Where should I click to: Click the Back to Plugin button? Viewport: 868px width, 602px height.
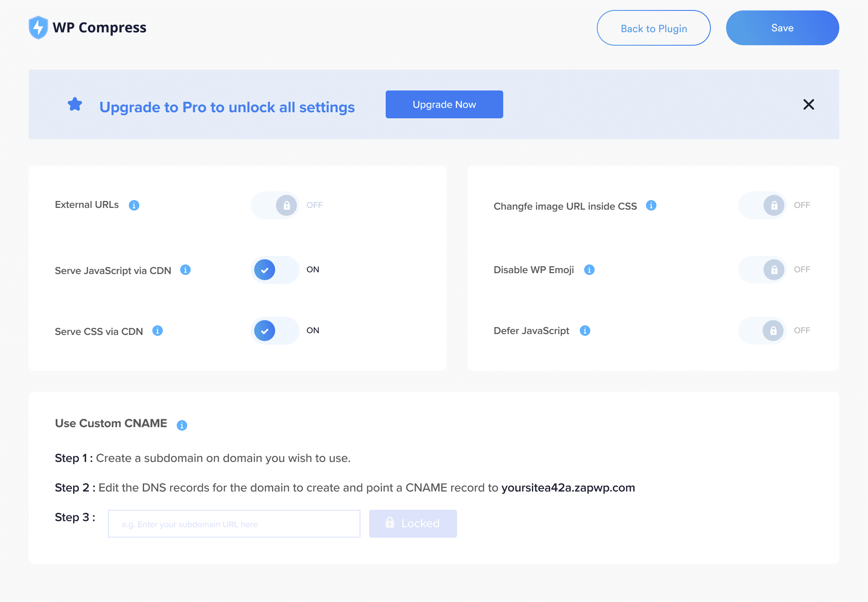pyautogui.click(x=653, y=28)
